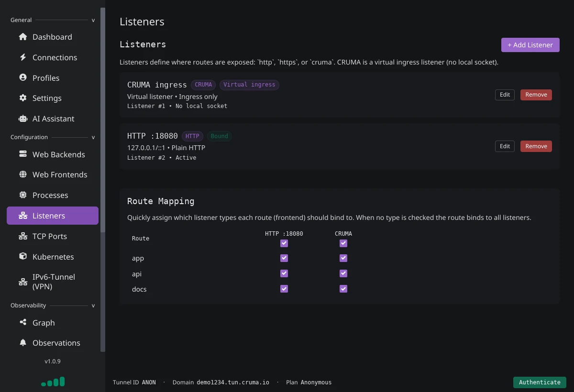Screen dimensions: 574x392
Task: Click the HTTP badge tag
Action: pyautogui.click(x=192, y=136)
